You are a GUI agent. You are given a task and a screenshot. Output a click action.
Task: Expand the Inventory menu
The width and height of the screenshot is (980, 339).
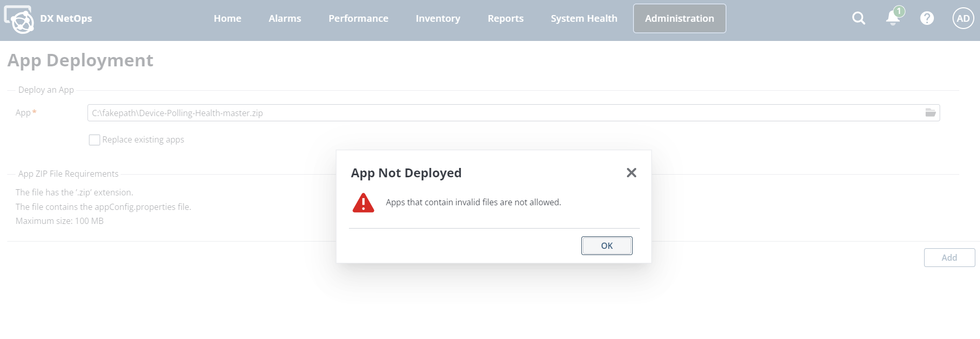point(438,19)
